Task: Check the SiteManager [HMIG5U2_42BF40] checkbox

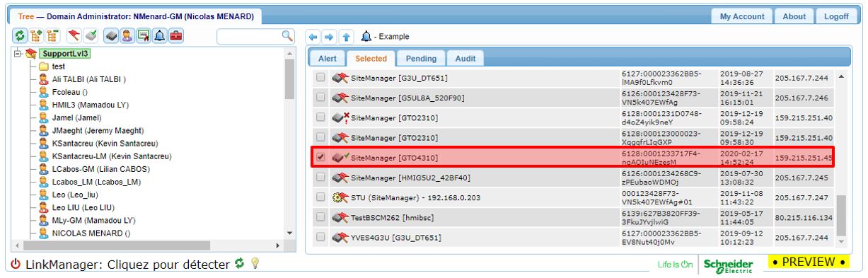Action: click(320, 178)
